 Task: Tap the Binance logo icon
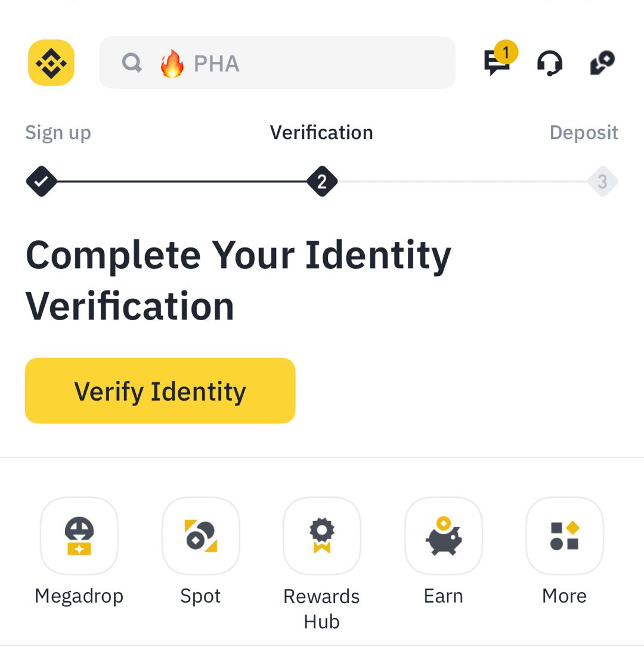tap(51, 63)
